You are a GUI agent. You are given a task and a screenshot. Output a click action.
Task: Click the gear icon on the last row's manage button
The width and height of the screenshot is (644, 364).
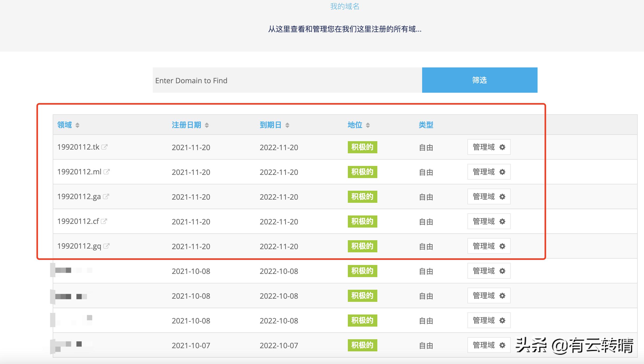pyautogui.click(x=503, y=345)
